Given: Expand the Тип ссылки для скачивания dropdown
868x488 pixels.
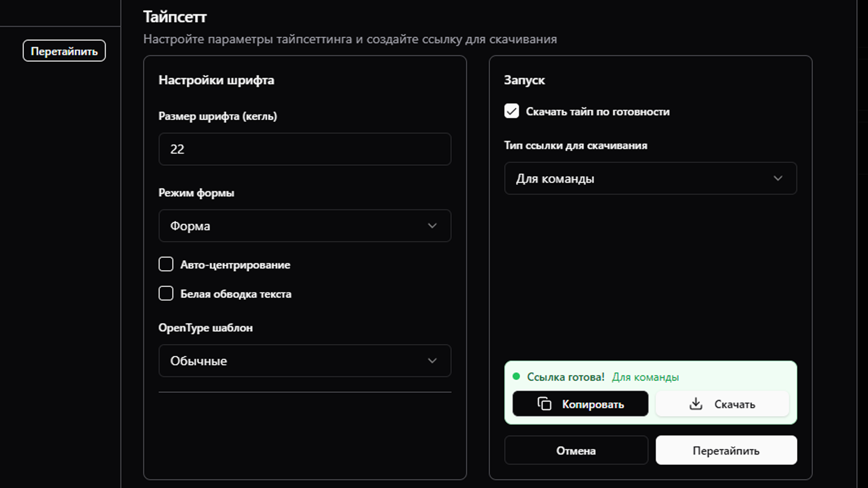Looking at the screenshot, I should (x=650, y=179).
